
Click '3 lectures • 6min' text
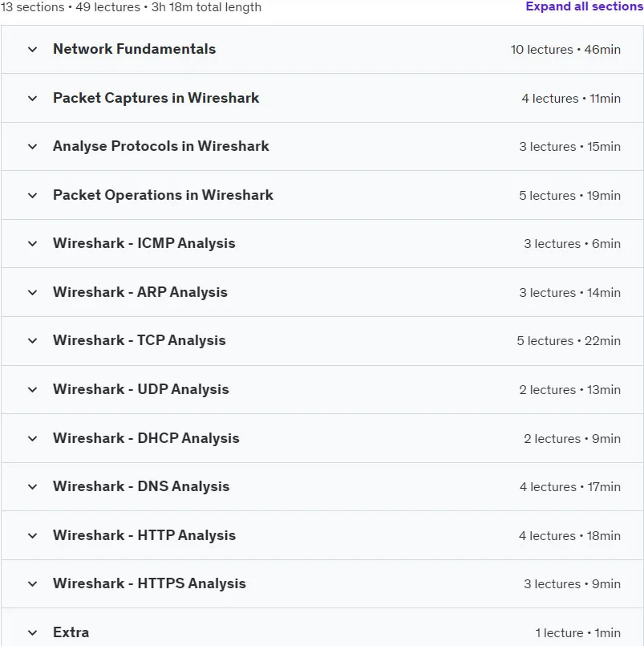click(x=572, y=244)
